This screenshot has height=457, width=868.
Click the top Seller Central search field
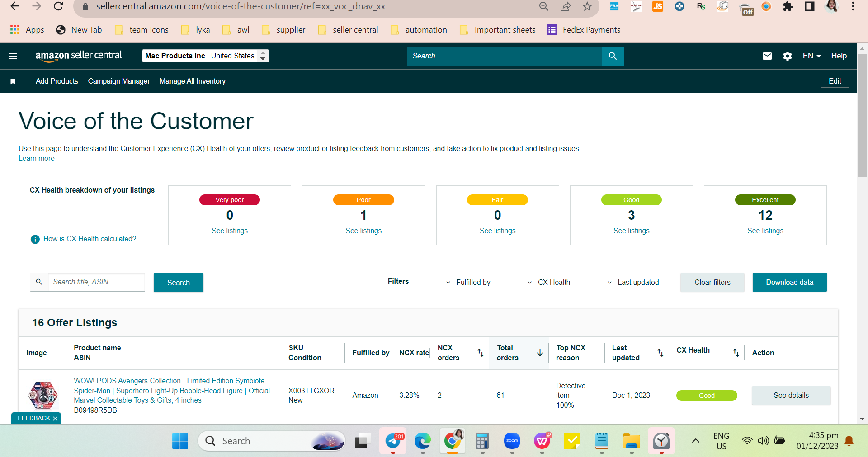pyautogui.click(x=505, y=56)
